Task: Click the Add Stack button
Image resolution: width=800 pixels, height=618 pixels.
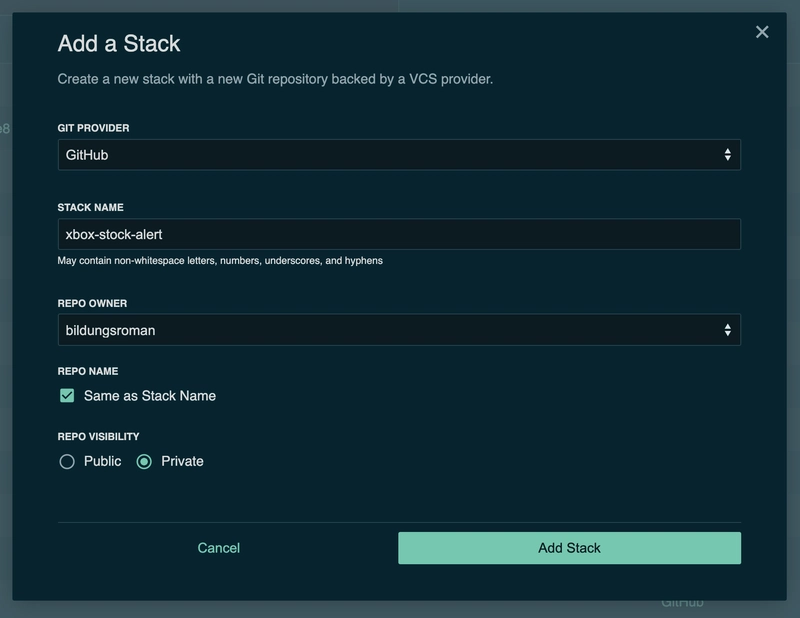Action: point(569,548)
